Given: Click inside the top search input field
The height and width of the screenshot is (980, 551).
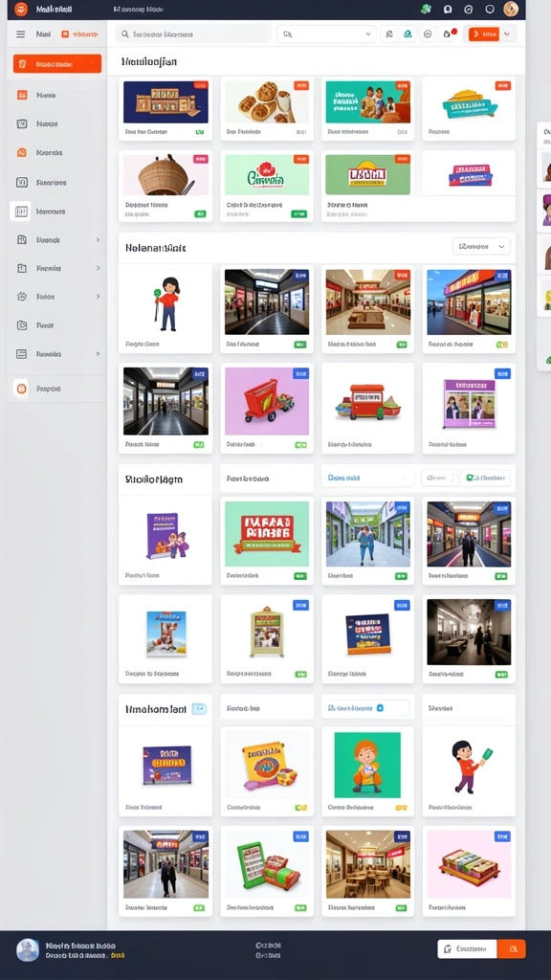Looking at the screenshot, I should tap(193, 34).
